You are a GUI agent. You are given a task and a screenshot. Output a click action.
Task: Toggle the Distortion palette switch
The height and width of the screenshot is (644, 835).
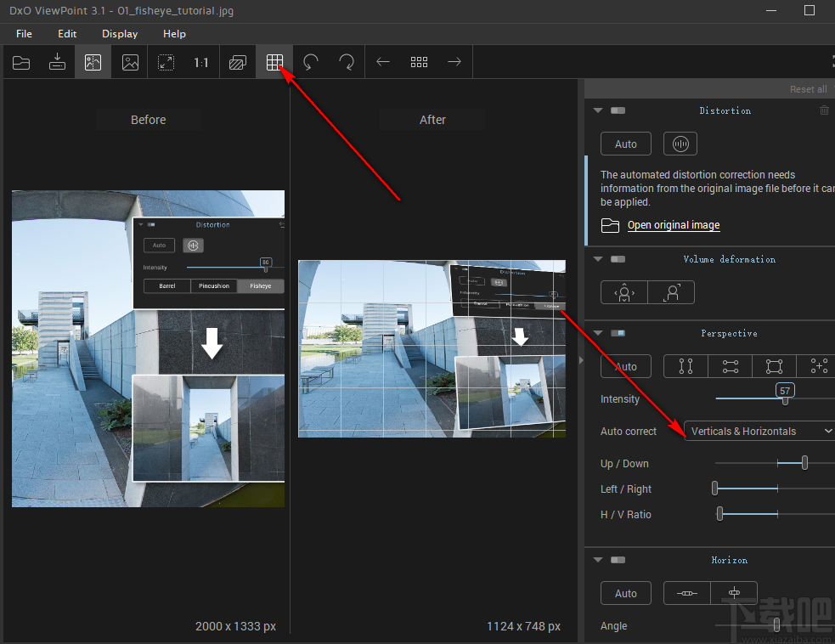pos(618,110)
